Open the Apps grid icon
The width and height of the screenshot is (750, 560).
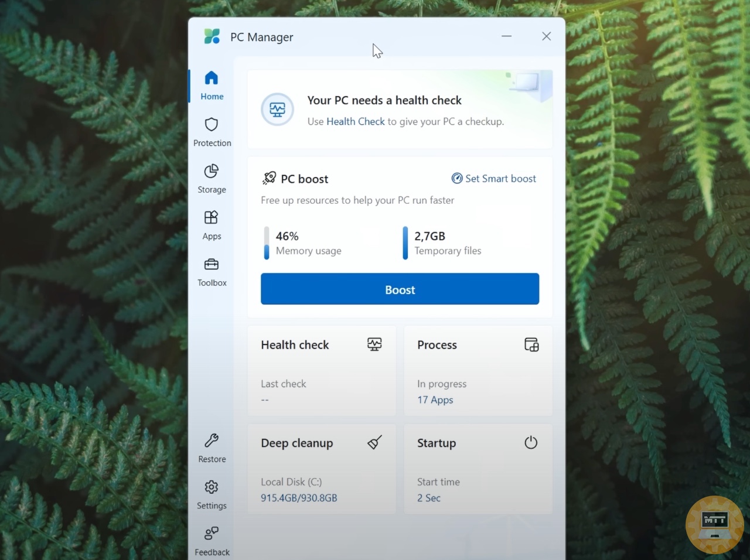pyautogui.click(x=212, y=217)
